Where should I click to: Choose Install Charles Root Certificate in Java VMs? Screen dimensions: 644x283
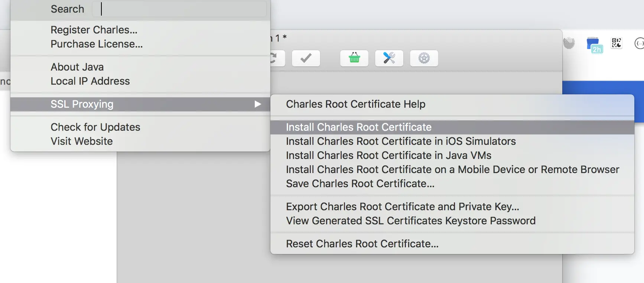click(452, 155)
